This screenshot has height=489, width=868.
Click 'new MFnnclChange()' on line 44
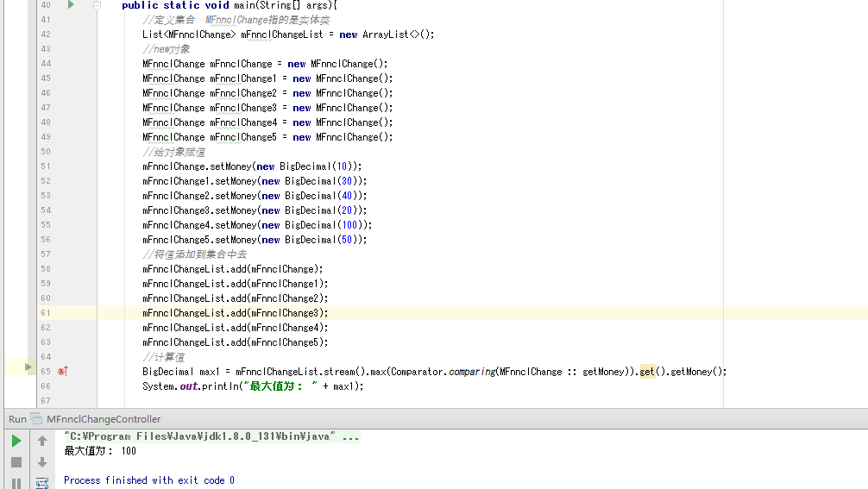(337, 64)
